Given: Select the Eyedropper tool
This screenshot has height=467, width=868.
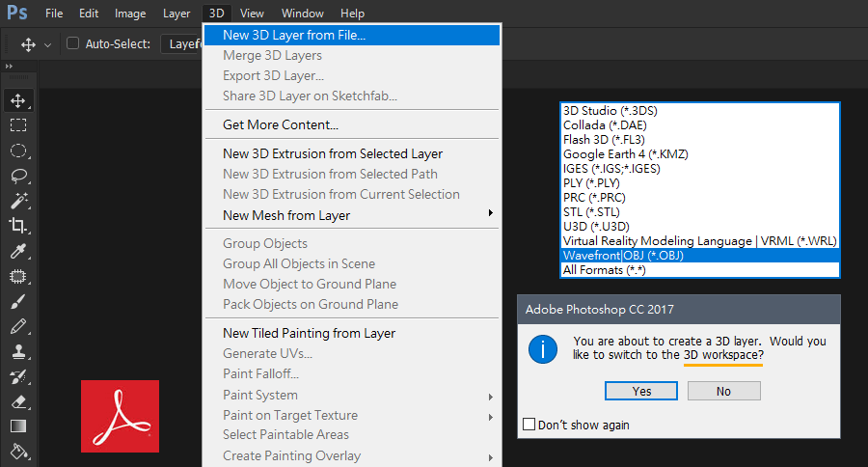Looking at the screenshot, I should pyautogui.click(x=18, y=251).
